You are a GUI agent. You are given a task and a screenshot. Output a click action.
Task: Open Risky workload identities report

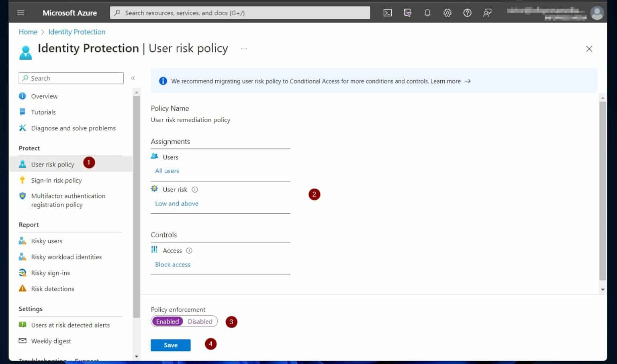66,257
